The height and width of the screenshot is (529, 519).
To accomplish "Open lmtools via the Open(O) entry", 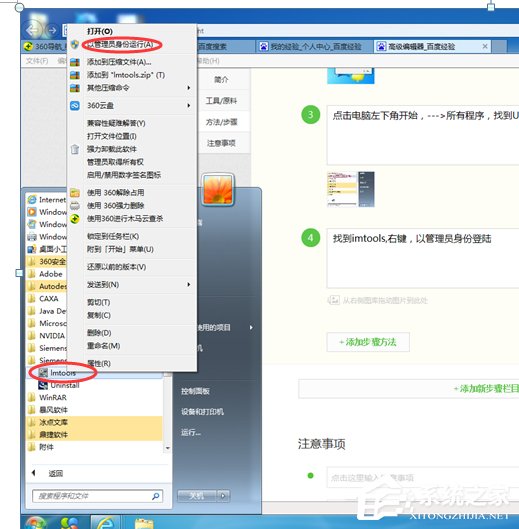I will point(100,31).
